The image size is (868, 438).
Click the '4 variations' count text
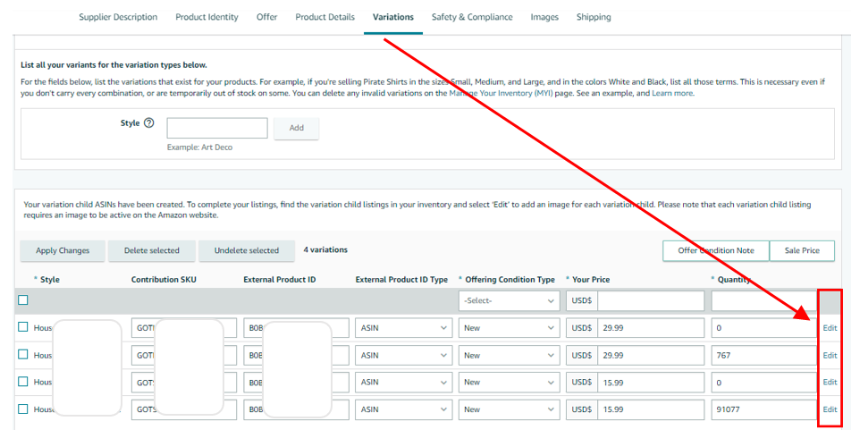tap(325, 249)
